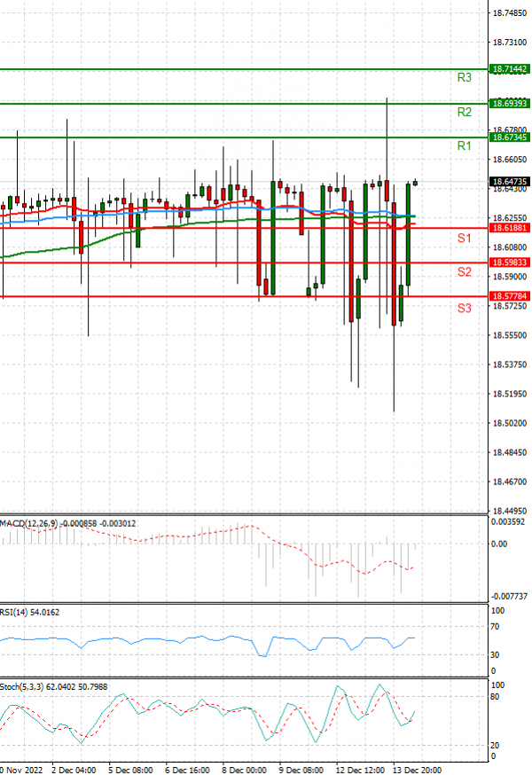
Task: Click the 18.51950 price scale value
Action: 510,394
